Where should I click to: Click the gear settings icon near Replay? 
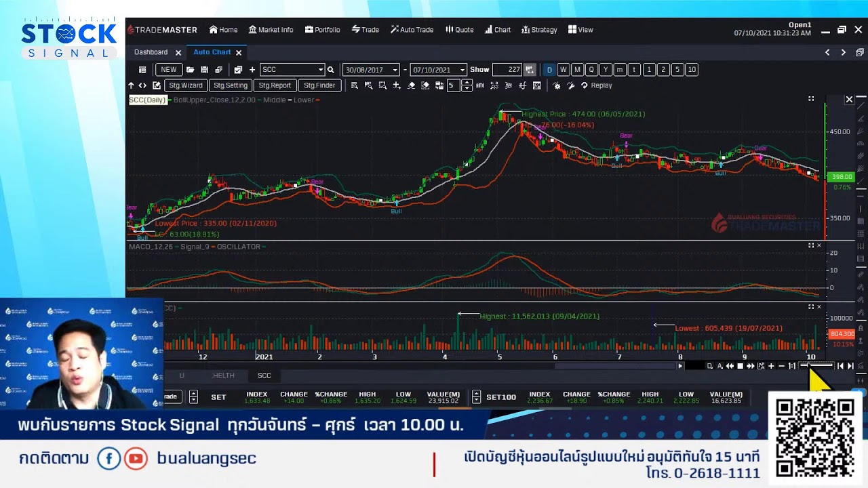(557, 85)
